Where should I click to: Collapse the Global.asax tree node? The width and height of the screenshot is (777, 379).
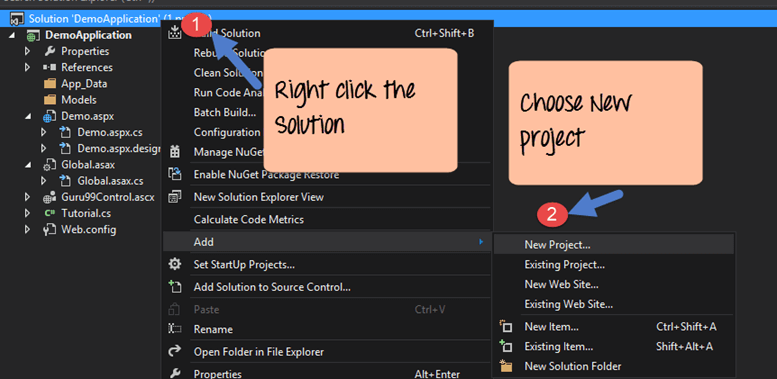click(28, 165)
